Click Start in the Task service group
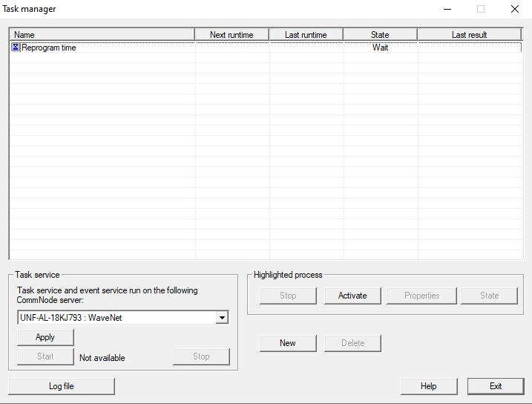Screen dimensions: 532x404 [x=45, y=356]
